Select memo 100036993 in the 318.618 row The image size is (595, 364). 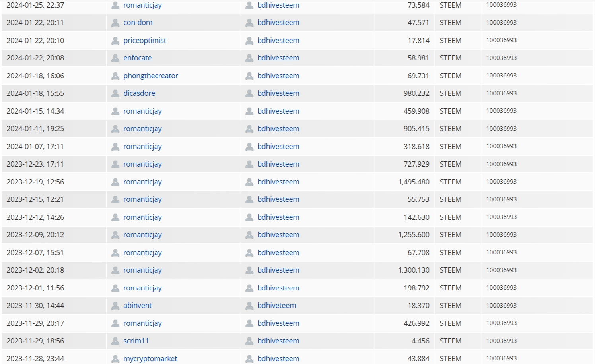[501, 146]
